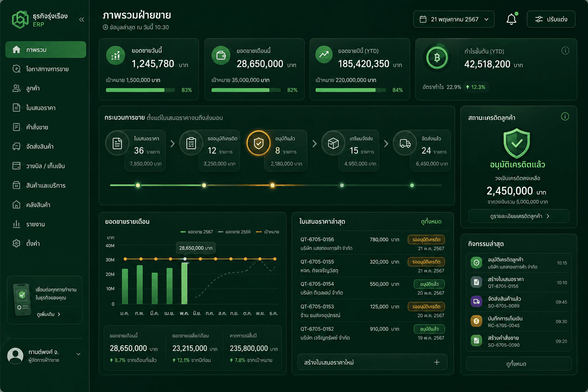Click the info icon in กำไรขั้นต้น card
Screen dimensions: 588x392
[565, 51]
